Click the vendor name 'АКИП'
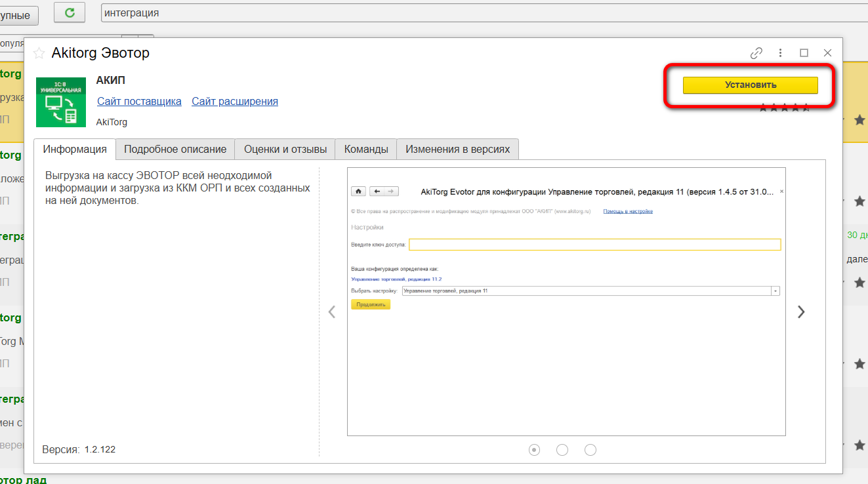Viewport: 868px width, 484px height. (x=110, y=81)
